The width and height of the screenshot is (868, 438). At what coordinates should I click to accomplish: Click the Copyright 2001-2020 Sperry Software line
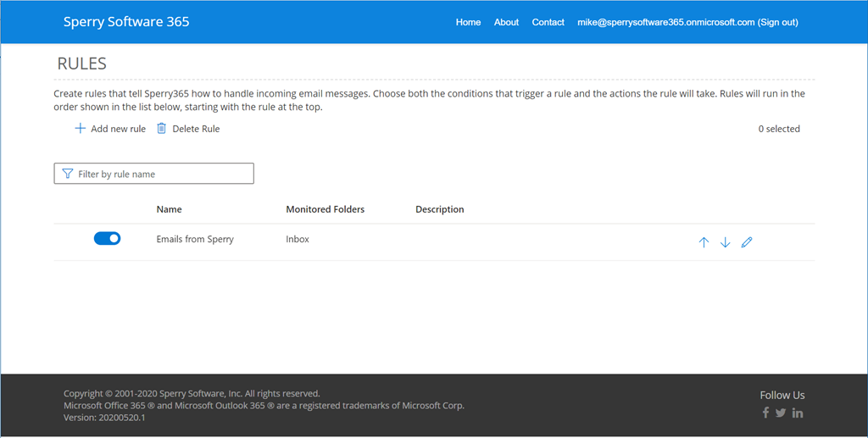point(192,394)
